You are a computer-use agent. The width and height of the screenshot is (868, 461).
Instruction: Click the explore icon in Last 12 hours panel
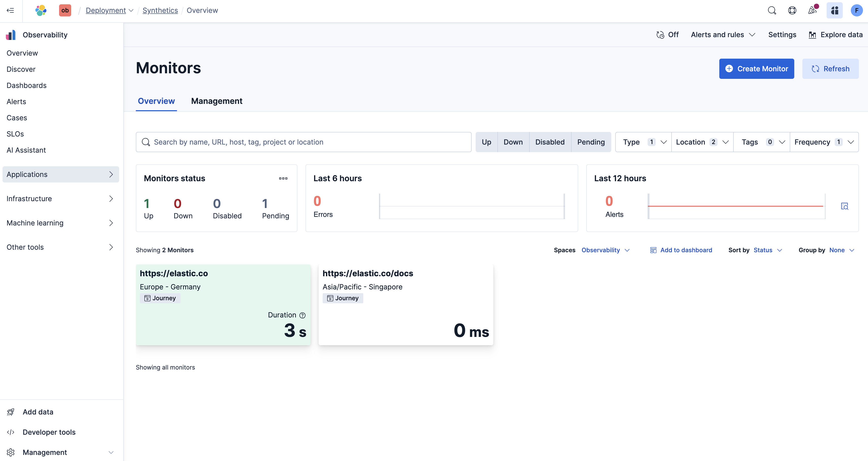tap(845, 206)
